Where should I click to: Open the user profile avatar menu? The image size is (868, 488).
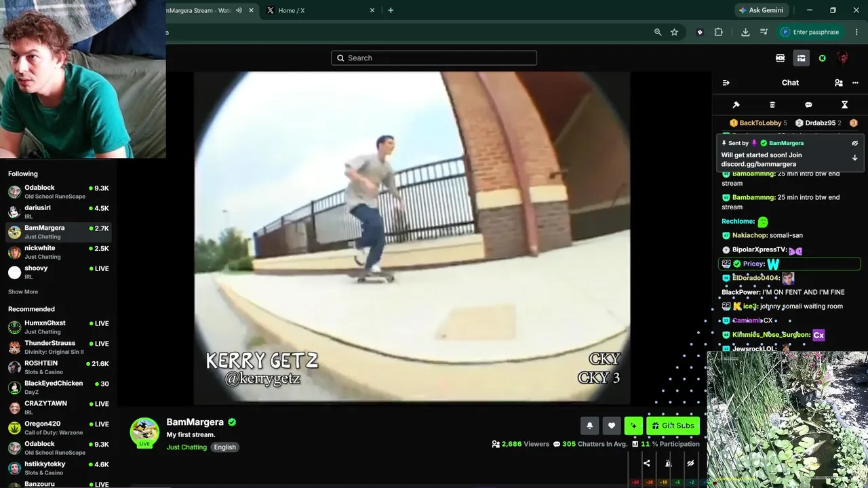[843, 58]
